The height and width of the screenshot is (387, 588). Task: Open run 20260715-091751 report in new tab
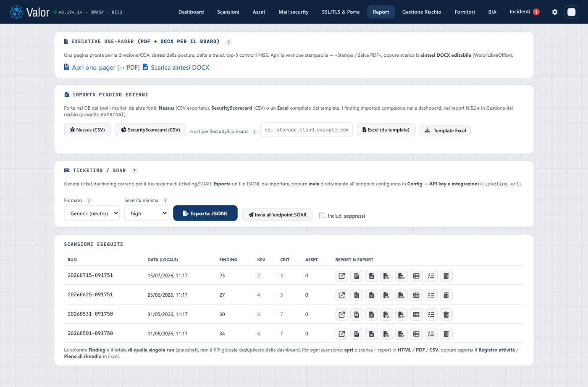[x=342, y=276]
